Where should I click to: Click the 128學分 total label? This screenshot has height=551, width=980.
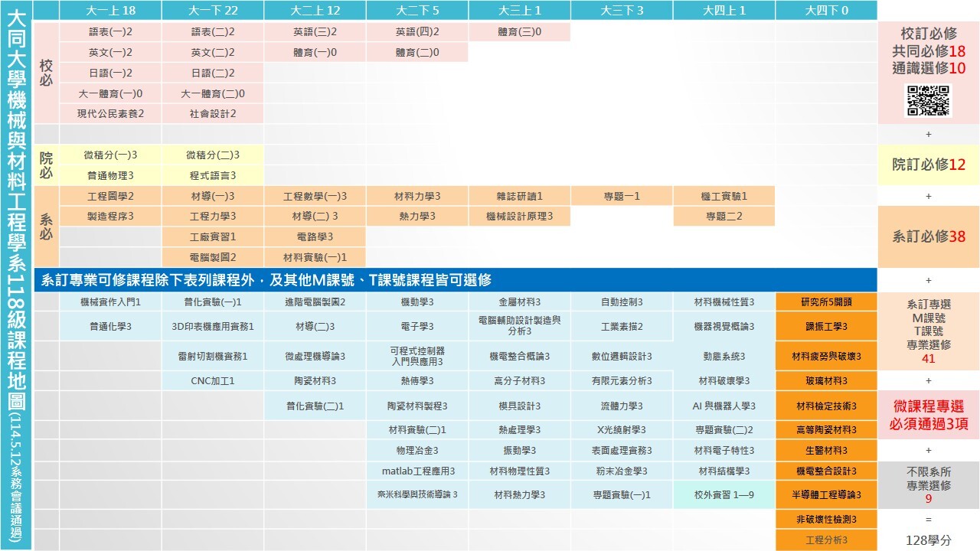pyautogui.click(x=929, y=540)
